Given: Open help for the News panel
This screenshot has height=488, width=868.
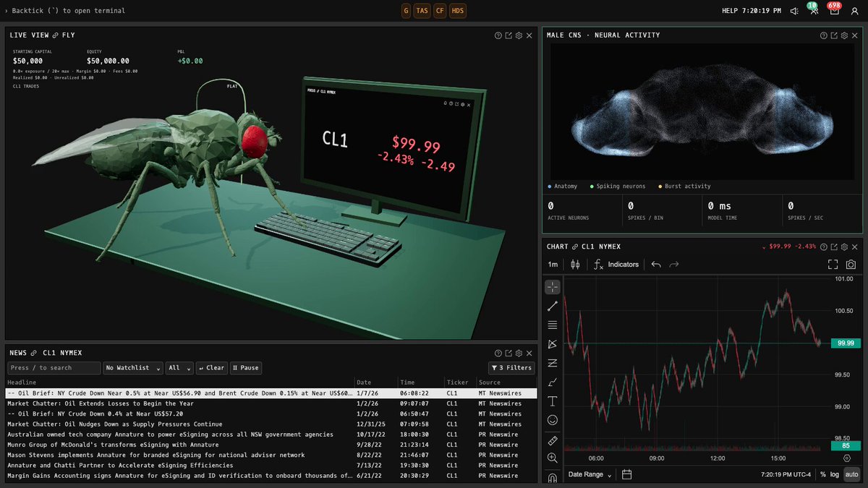Looking at the screenshot, I should (498, 353).
